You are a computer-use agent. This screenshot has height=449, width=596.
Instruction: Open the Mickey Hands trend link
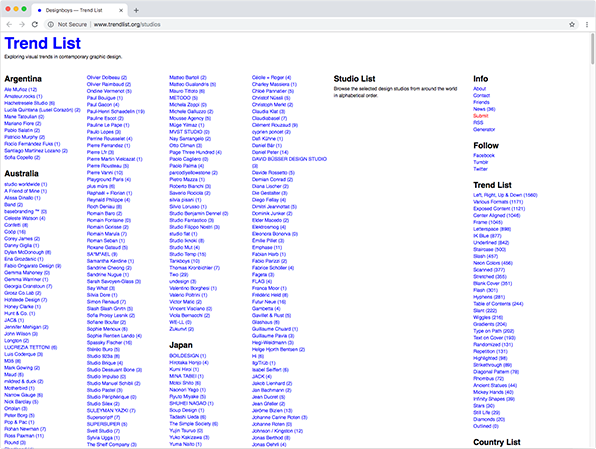tap(493, 392)
